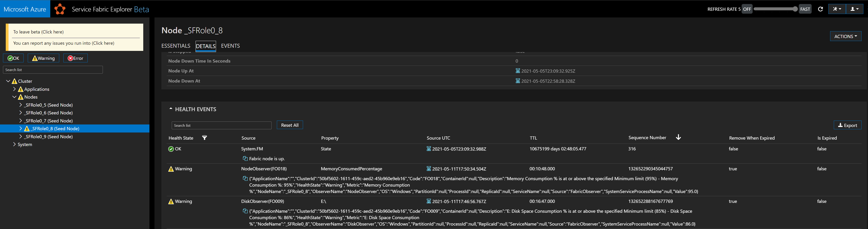Expand the _SFRole0_6 node
Image resolution: width=868 pixels, height=229 pixels.
point(21,113)
